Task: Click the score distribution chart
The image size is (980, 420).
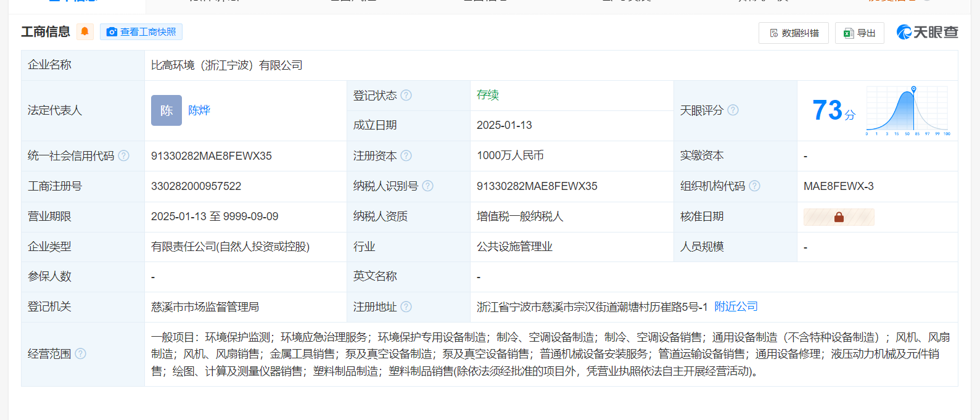Action: click(x=907, y=111)
